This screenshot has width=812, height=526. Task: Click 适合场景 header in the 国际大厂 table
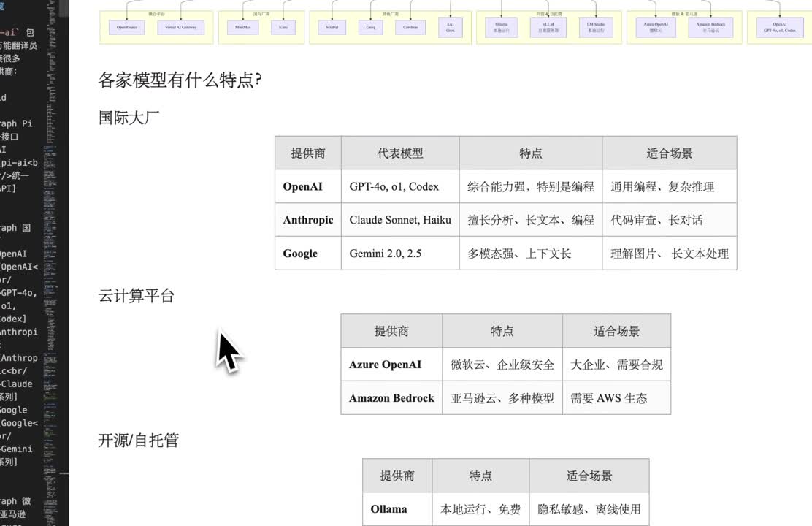[670, 153]
